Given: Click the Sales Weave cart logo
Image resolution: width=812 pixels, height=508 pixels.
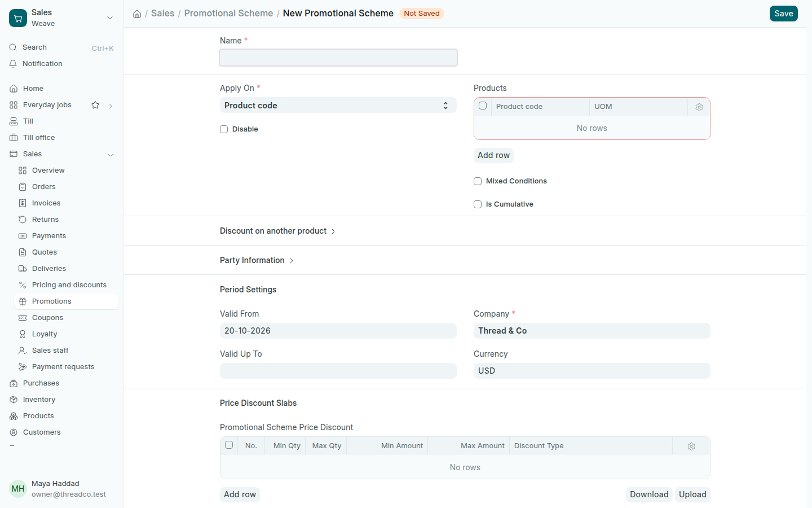Looking at the screenshot, I should (x=18, y=18).
